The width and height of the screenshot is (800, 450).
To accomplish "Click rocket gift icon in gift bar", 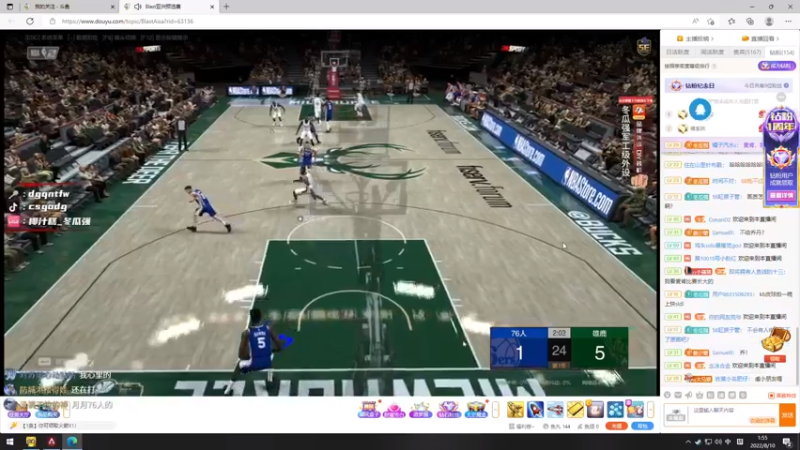I will (535, 409).
